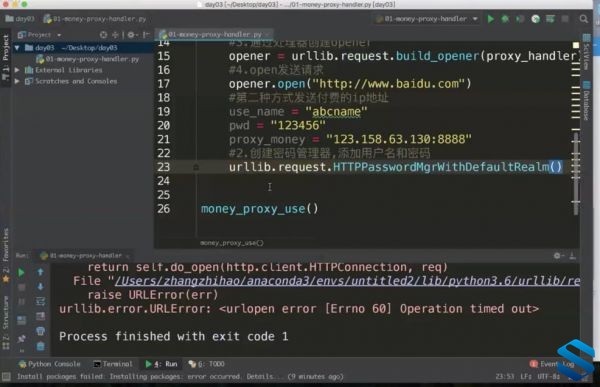The width and height of the screenshot is (600, 387).
Task: Toggle the Project tool window side tab
Action: click(5, 57)
